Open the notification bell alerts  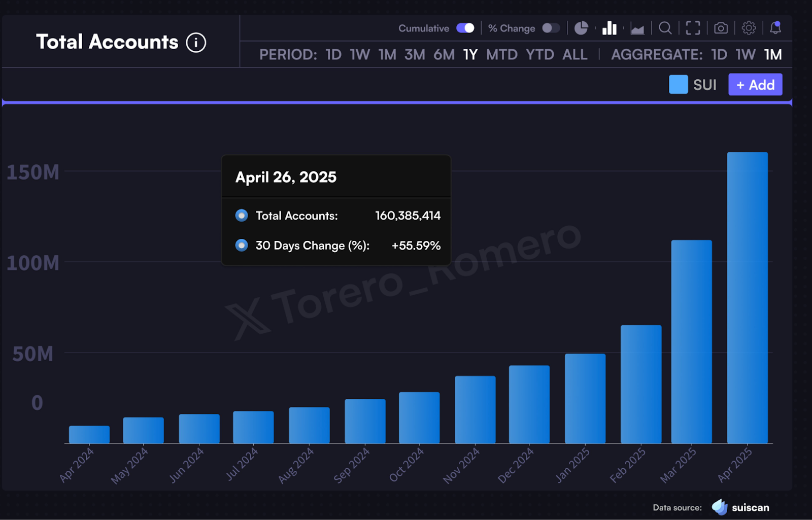(x=775, y=27)
